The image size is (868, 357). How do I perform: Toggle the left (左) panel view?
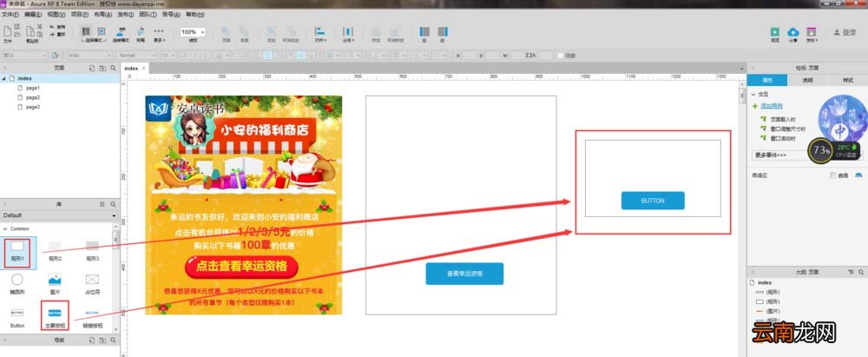point(424,31)
